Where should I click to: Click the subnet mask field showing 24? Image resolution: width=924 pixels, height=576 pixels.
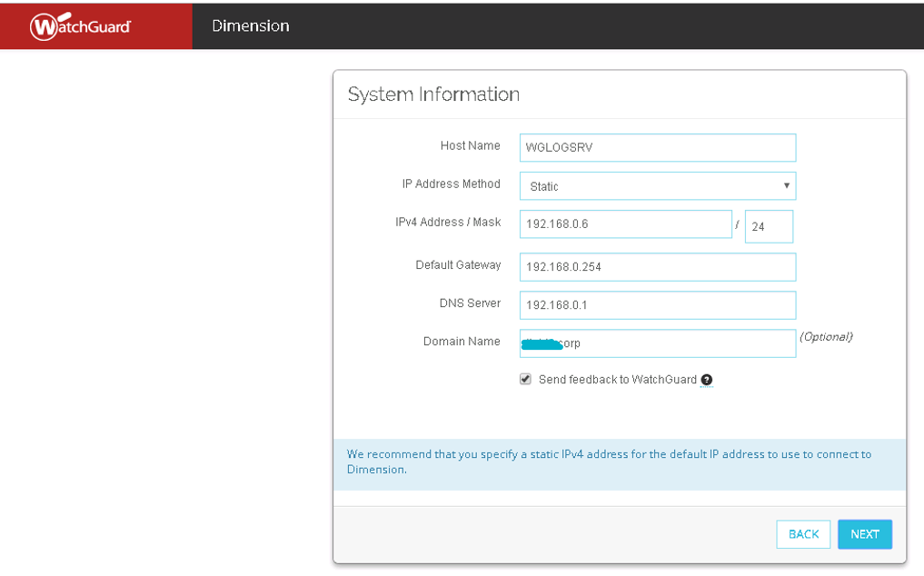pos(768,227)
